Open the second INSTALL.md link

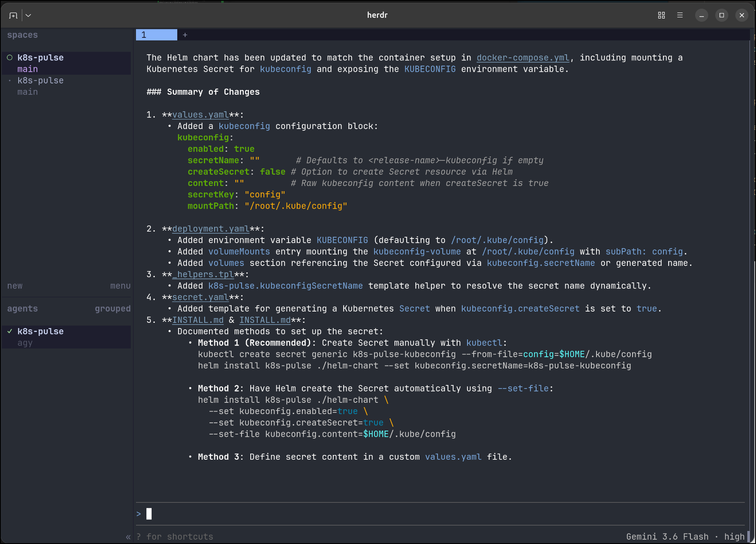265,320
